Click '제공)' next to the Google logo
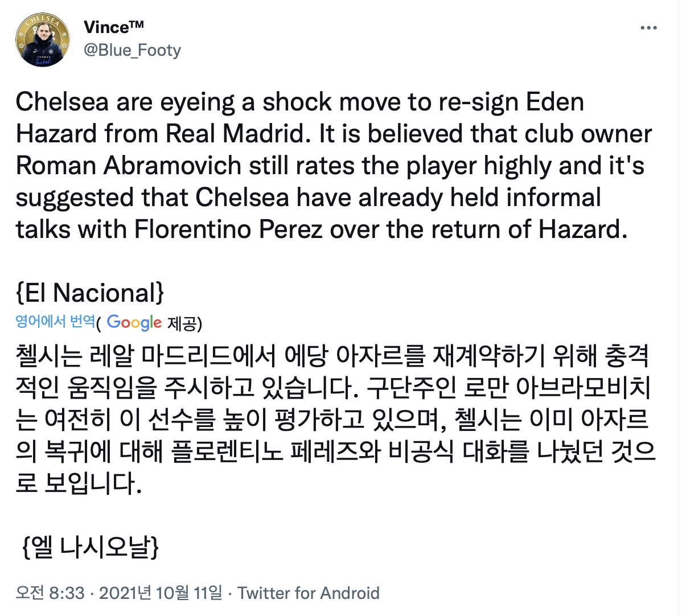Viewport: 682px width, 616px height. pos(184,323)
